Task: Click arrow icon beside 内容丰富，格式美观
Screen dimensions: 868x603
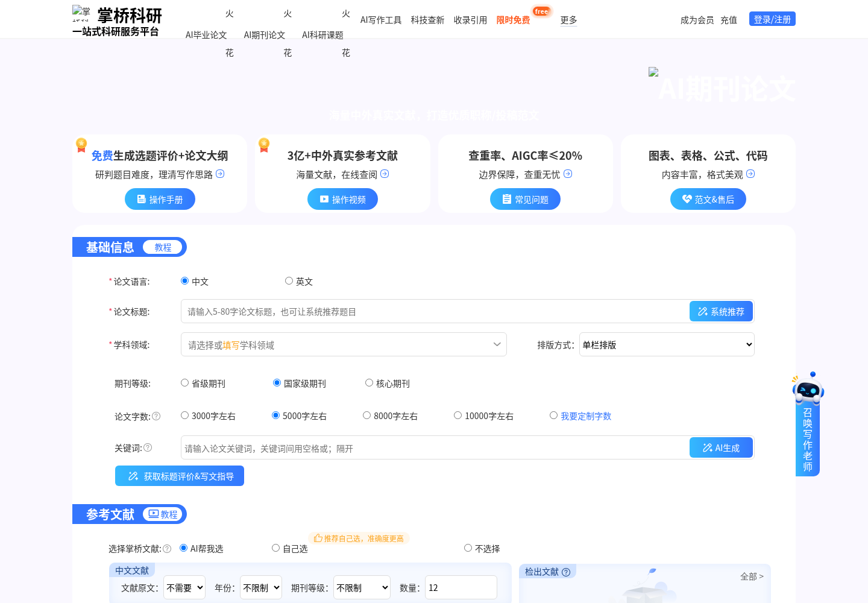Action: [x=750, y=174]
